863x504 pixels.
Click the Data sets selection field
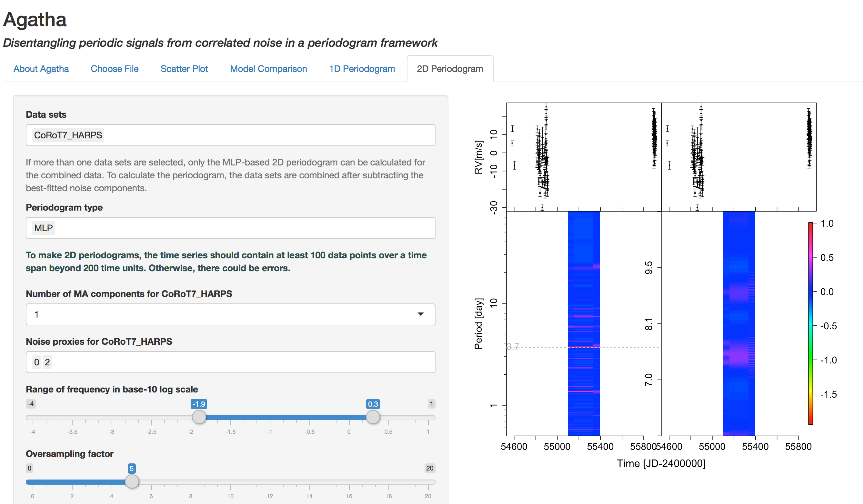tap(230, 135)
